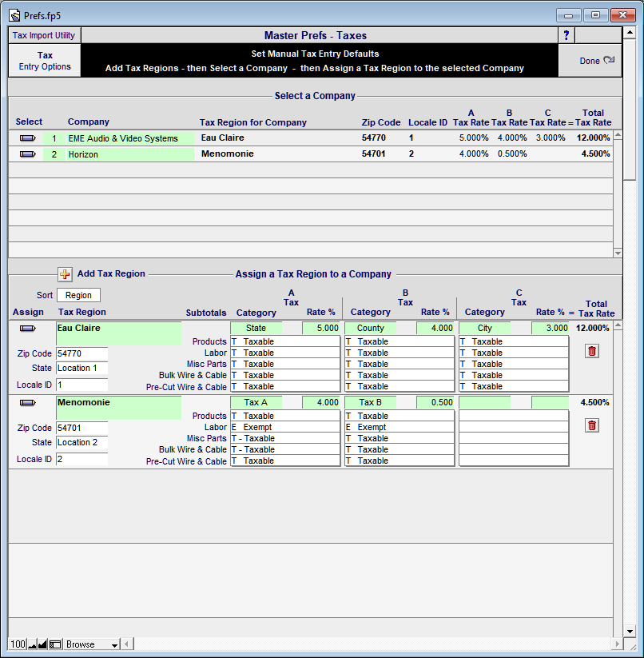
Task: Click the horizontal scrollbar left arrow
Action: pos(126,644)
